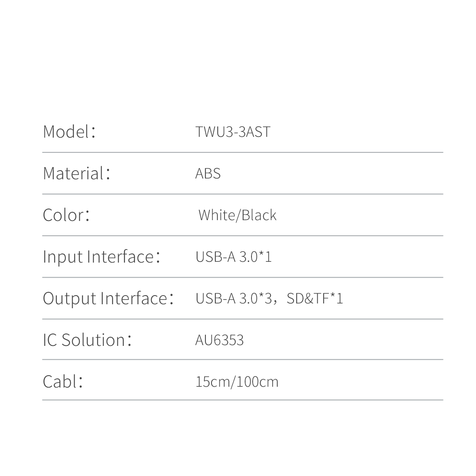Select the USB-A 3.0*1 input value

[234, 257]
